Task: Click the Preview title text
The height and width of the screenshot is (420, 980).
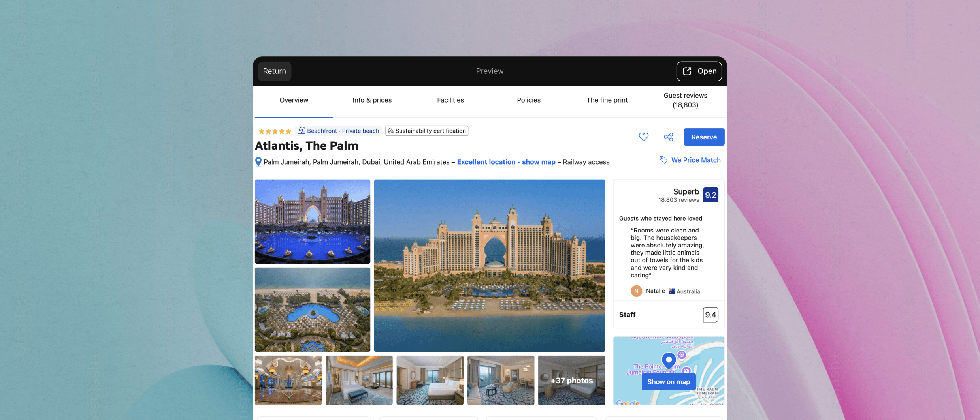Action: tap(490, 71)
